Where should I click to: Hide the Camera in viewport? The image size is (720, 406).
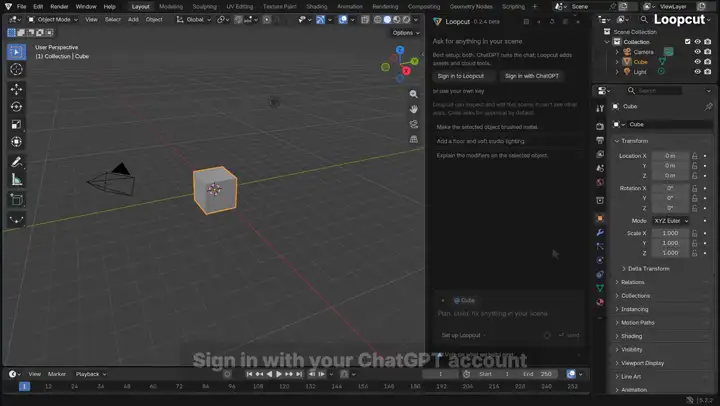[698, 52]
